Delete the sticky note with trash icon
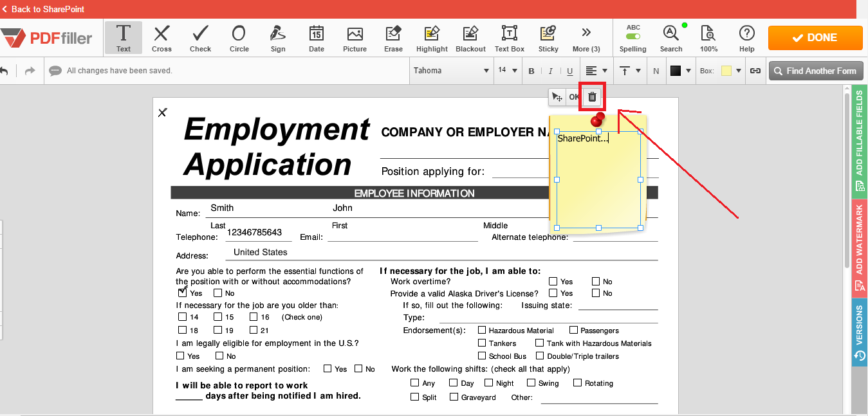Image resolution: width=868 pixels, height=416 pixels. [593, 97]
